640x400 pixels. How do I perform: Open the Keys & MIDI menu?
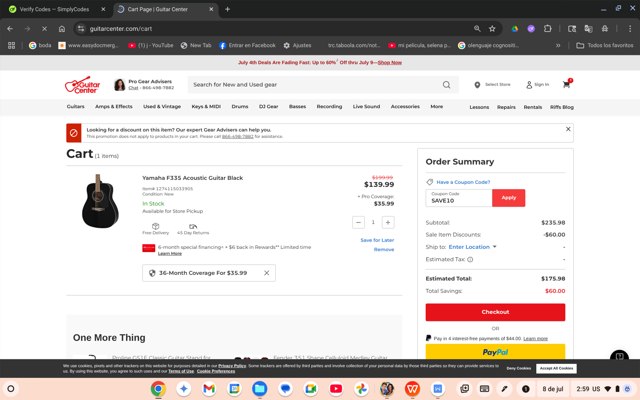pyautogui.click(x=206, y=107)
